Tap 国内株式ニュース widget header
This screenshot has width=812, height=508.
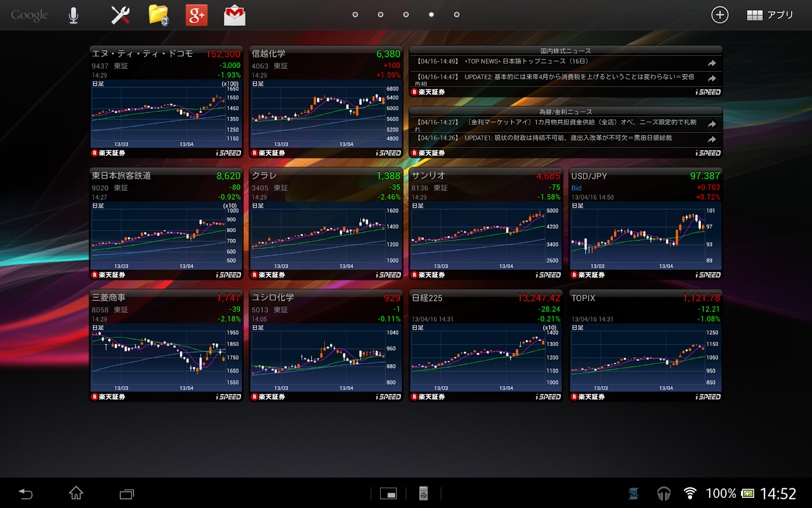[565, 51]
